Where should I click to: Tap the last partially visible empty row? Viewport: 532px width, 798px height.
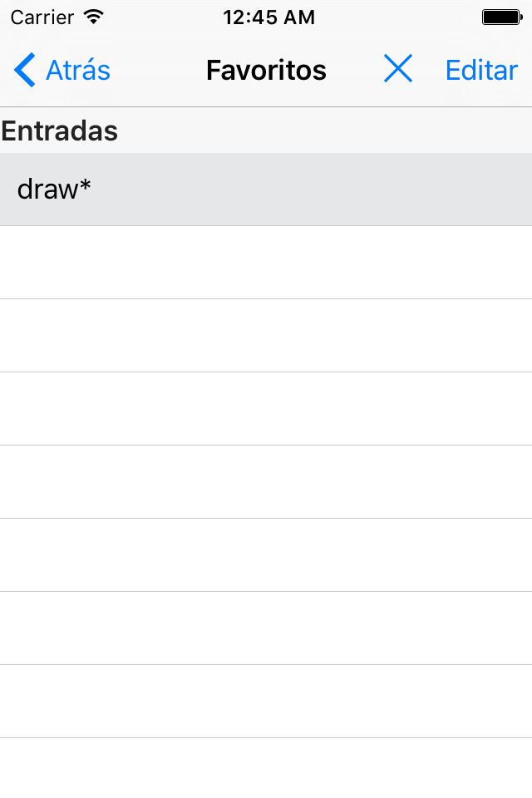click(266, 768)
